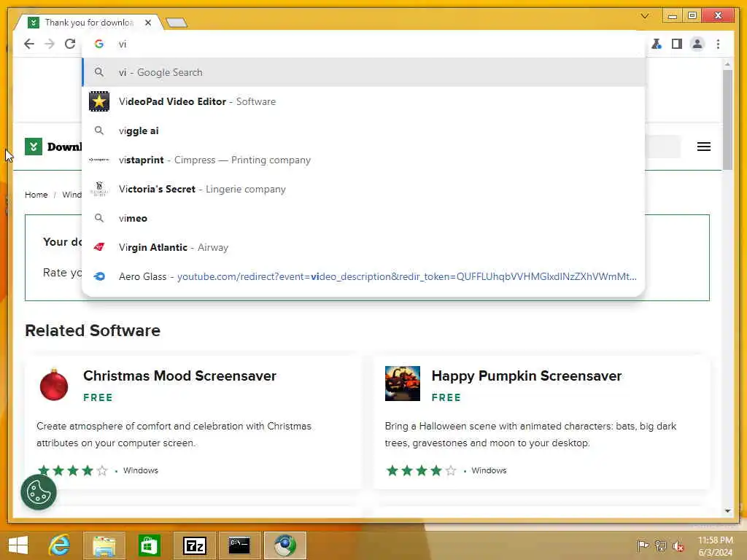
Task: Choose VideoPad Video Editor suggestion
Action: tap(363, 101)
